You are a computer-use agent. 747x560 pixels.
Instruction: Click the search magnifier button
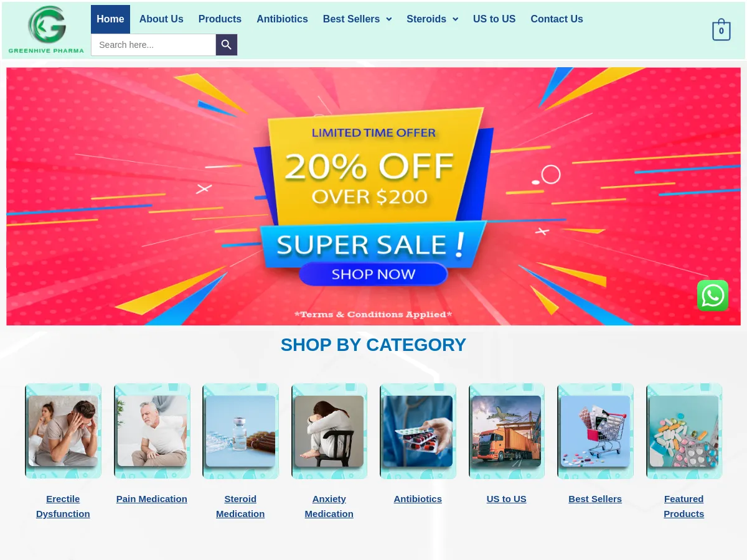pyautogui.click(x=227, y=45)
